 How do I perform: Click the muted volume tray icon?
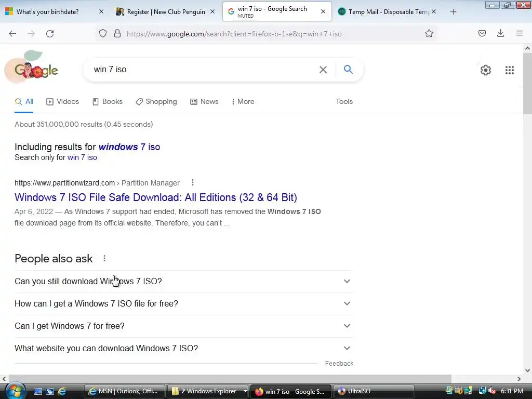click(492, 391)
